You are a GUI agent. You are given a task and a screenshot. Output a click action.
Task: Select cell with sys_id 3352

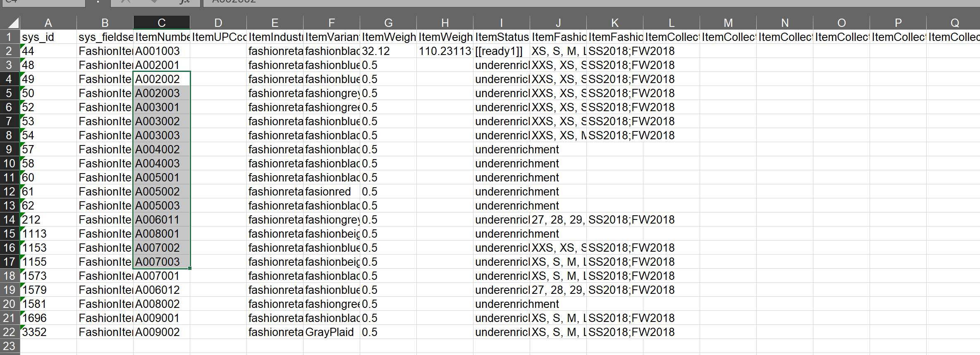click(48, 332)
